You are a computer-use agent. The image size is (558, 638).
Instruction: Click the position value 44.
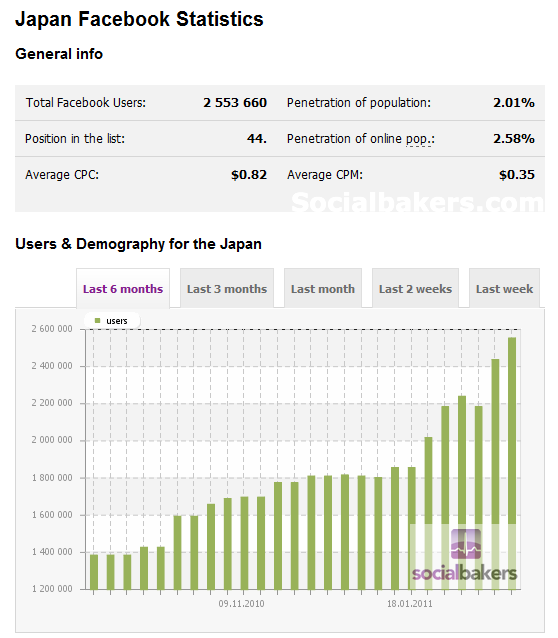click(257, 139)
